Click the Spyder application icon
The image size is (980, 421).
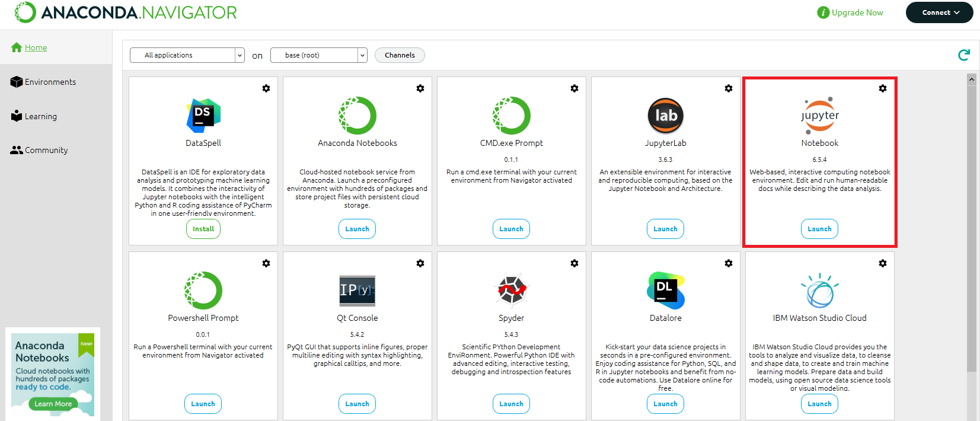[x=512, y=290]
